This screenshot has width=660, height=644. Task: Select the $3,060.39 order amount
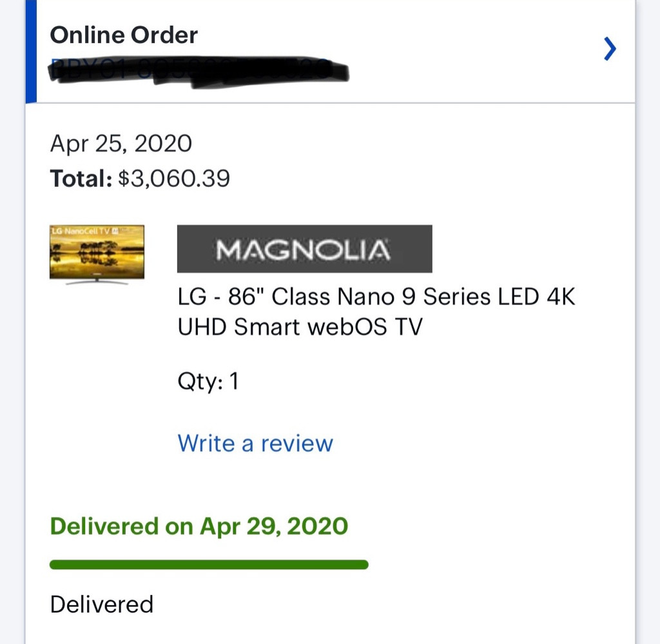174,178
